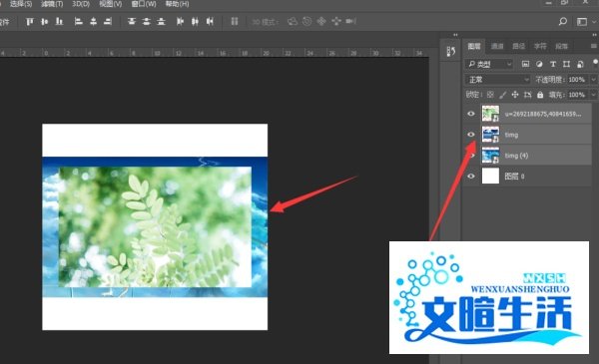Open the 3D(D) menu
599x364 pixels.
[x=81, y=4]
